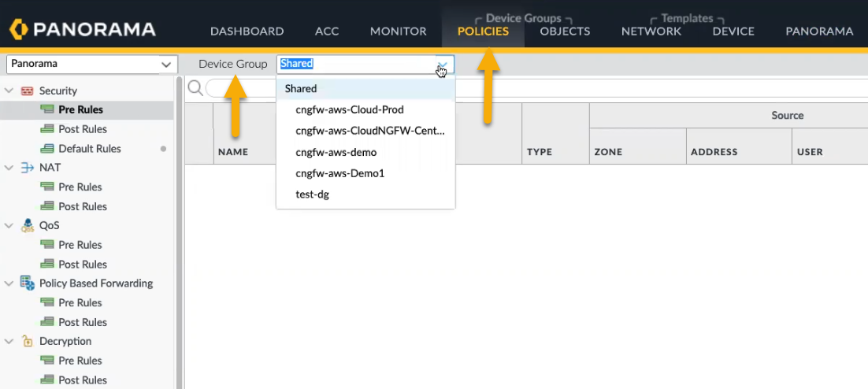This screenshot has height=389, width=868.
Task: Click Policy Based Forwarding Pre Rules icon
Action: [47, 302]
